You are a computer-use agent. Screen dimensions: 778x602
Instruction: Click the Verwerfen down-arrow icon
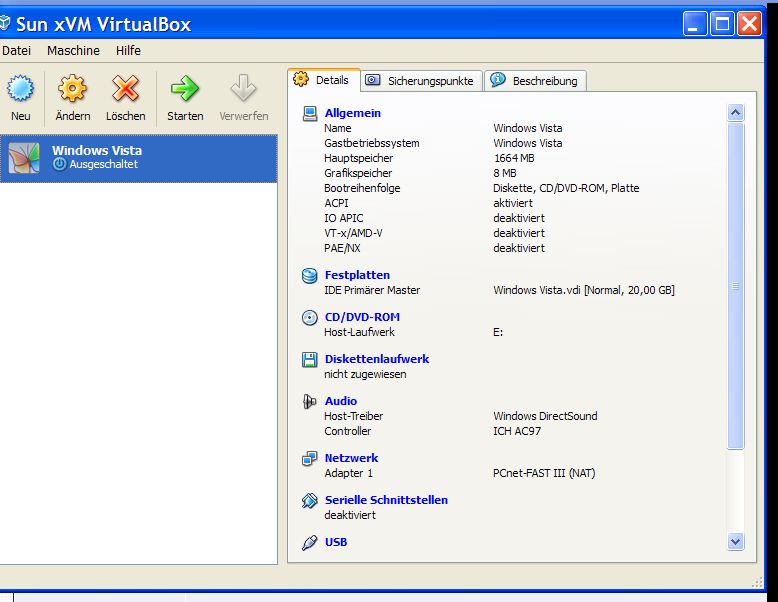click(x=243, y=90)
